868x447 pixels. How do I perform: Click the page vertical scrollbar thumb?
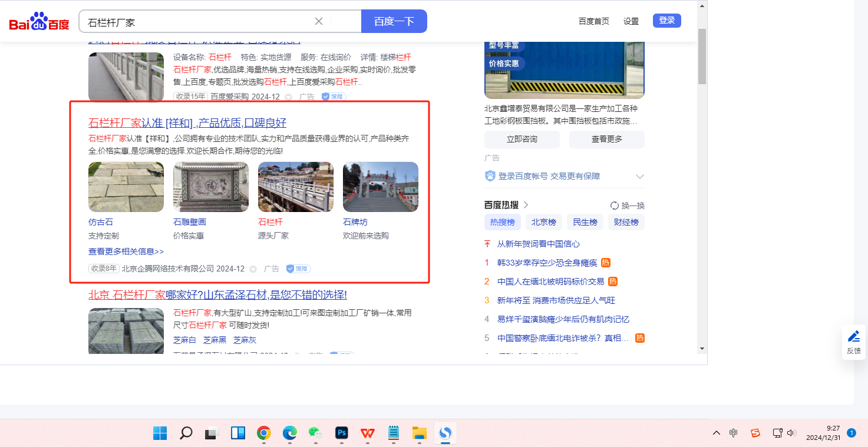[x=702, y=56]
